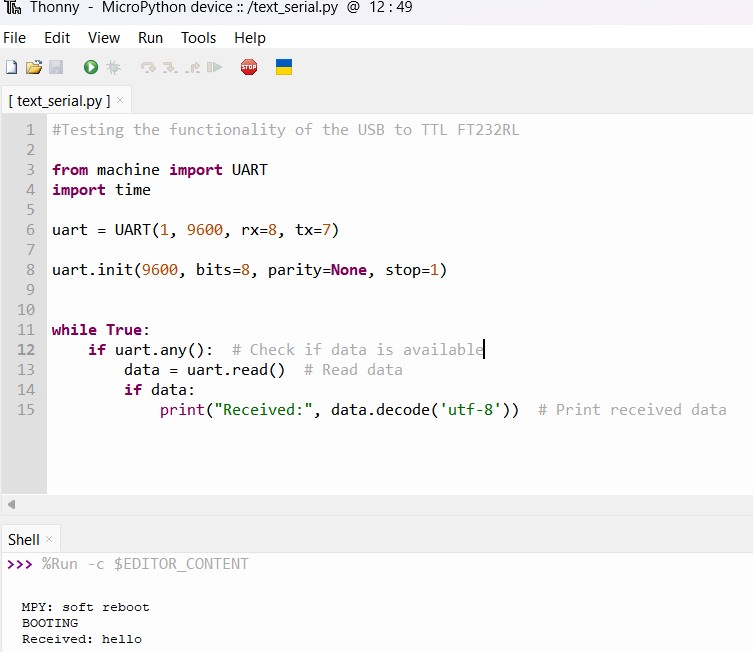Click the Step over icon
The height and width of the screenshot is (652, 753).
(148, 67)
